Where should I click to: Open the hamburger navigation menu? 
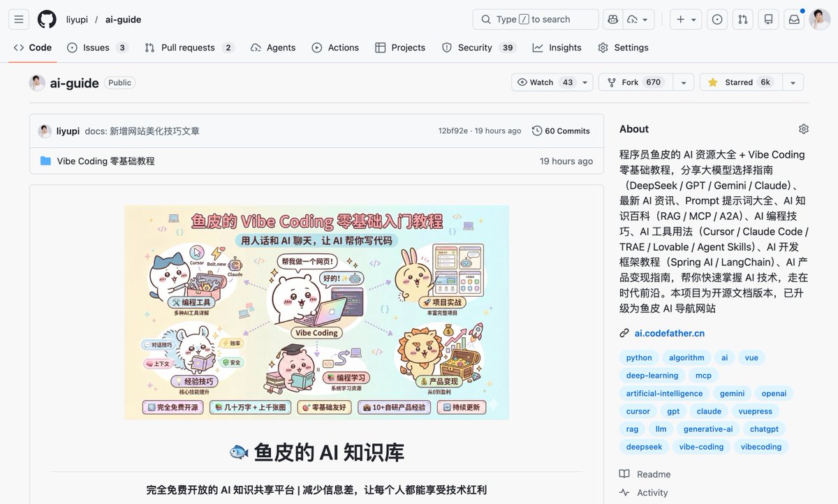(x=19, y=20)
